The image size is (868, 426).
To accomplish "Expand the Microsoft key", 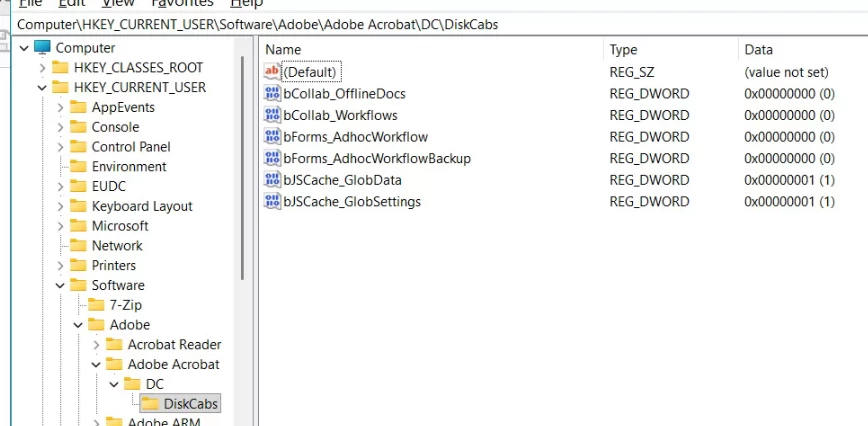I will [61, 226].
